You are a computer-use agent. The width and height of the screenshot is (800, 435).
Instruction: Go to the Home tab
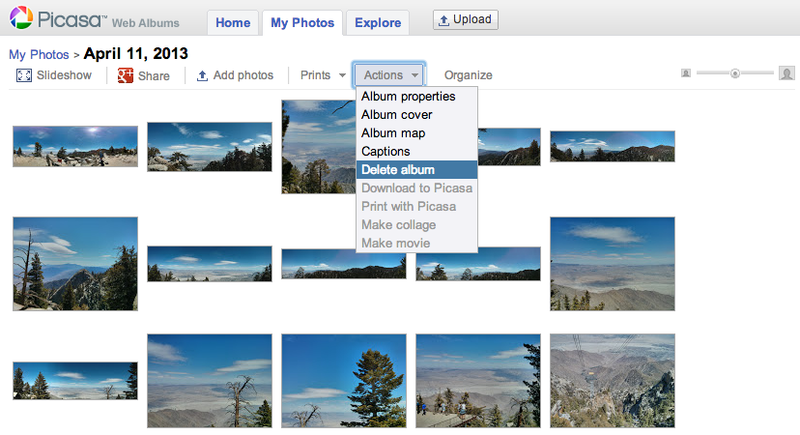pos(233,23)
